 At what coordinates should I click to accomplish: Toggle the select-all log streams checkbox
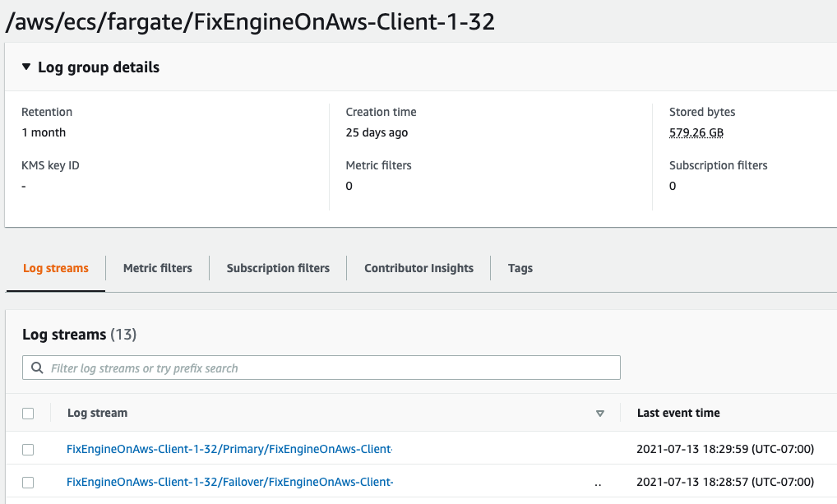[x=28, y=414]
